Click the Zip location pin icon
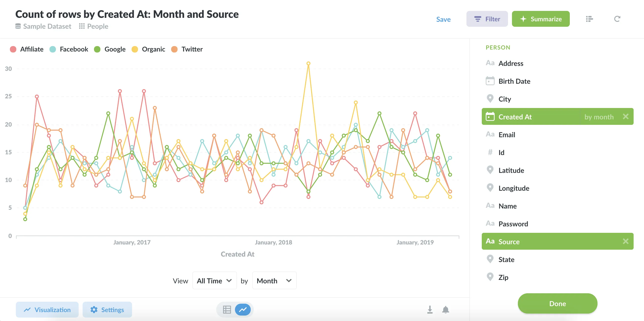 click(490, 277)
